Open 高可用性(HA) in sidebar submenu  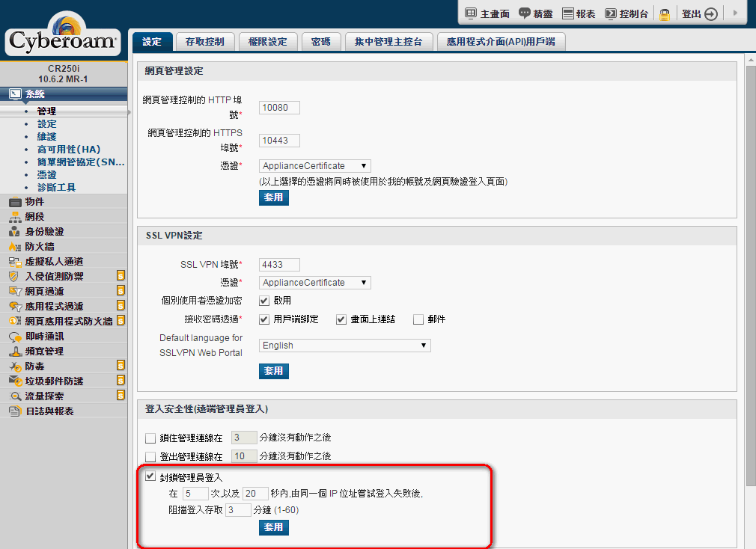pyautogui.click(x=68, y=150)
